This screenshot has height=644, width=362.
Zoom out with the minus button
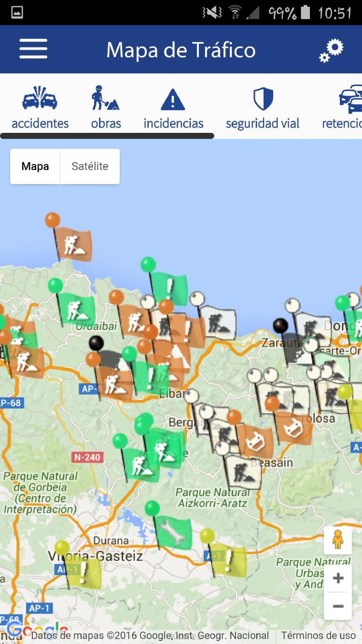coord(338,606)
